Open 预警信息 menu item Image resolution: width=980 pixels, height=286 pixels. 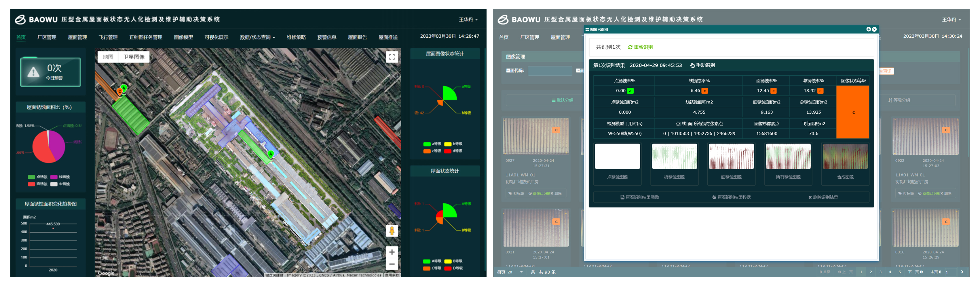(327, 37)
